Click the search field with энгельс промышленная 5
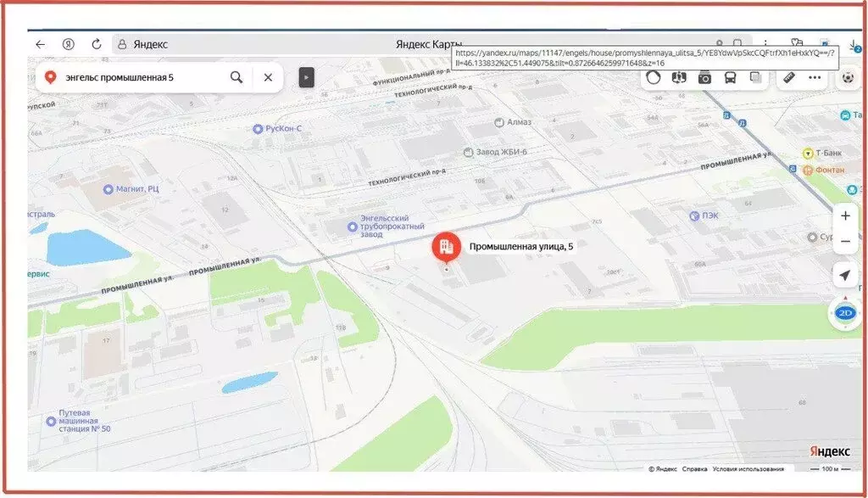Viewport: 868px width, 498px height. click(x=136, y=78)
